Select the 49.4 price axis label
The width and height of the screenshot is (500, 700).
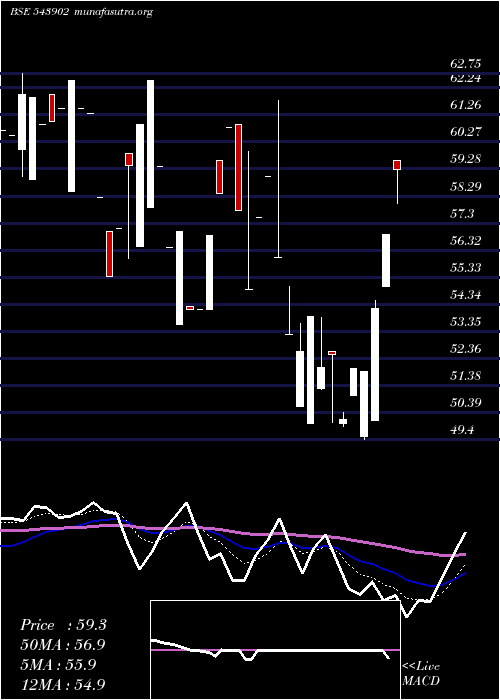pyautogui.click(x=462, y=430)
